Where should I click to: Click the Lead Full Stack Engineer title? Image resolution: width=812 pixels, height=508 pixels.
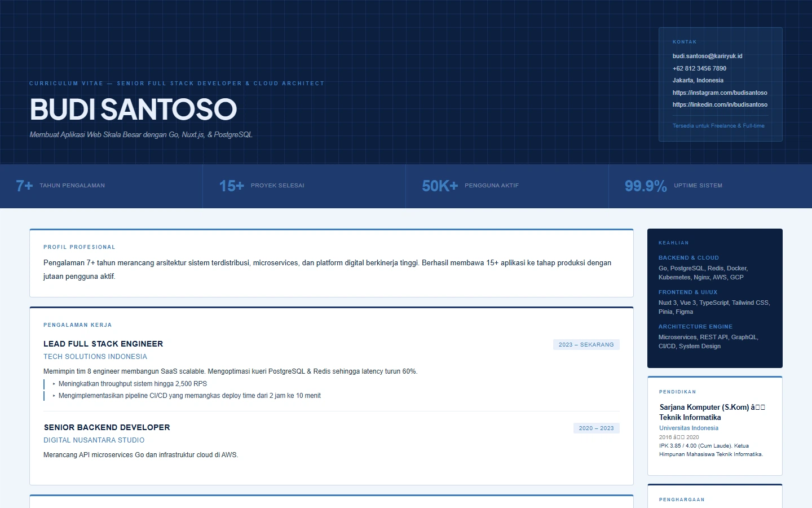pyautogui.click(x=103, y=344)
